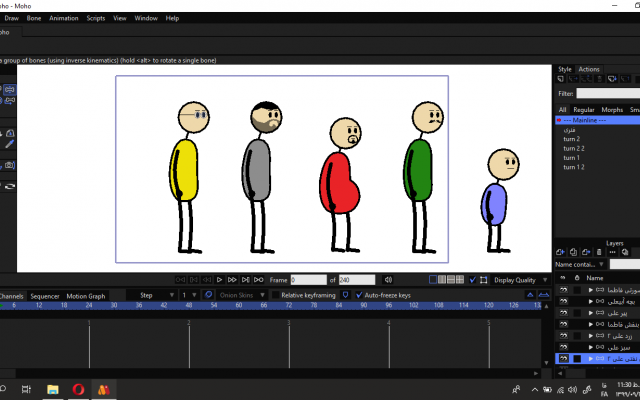640x400 pixels.
Task: Click the onion skin circle icon
Action: point(209,295)
